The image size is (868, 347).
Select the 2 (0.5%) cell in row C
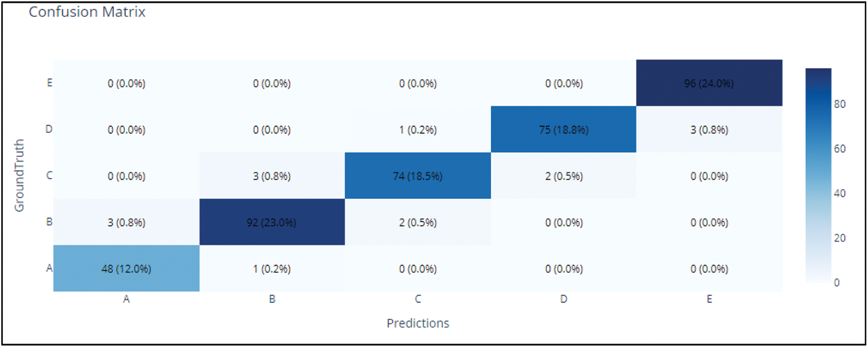tap(563, 176)
